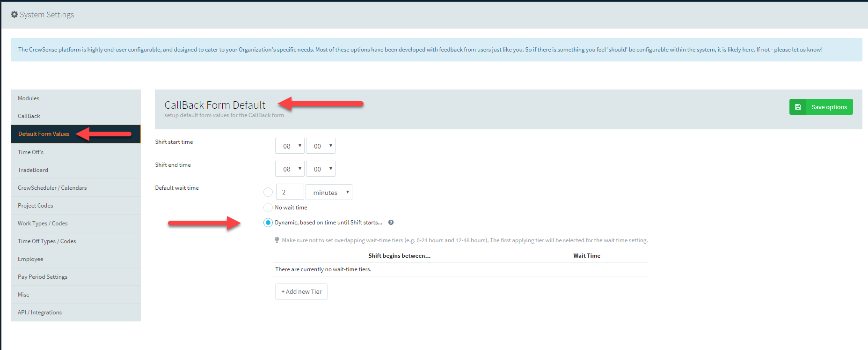The height and width of the screenshot is (350, 868).
Task: Click the Add new Tier button
Action: click(x=301, y=291)
